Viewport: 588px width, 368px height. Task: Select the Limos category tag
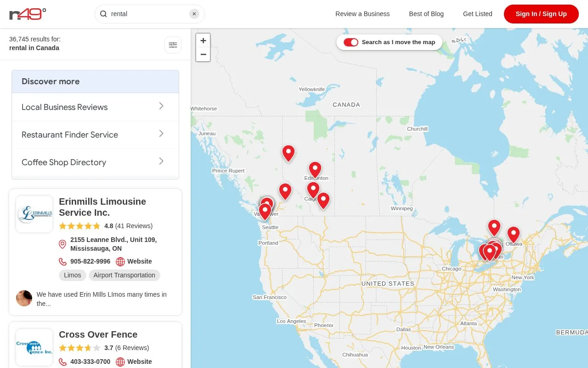[73, 275]
